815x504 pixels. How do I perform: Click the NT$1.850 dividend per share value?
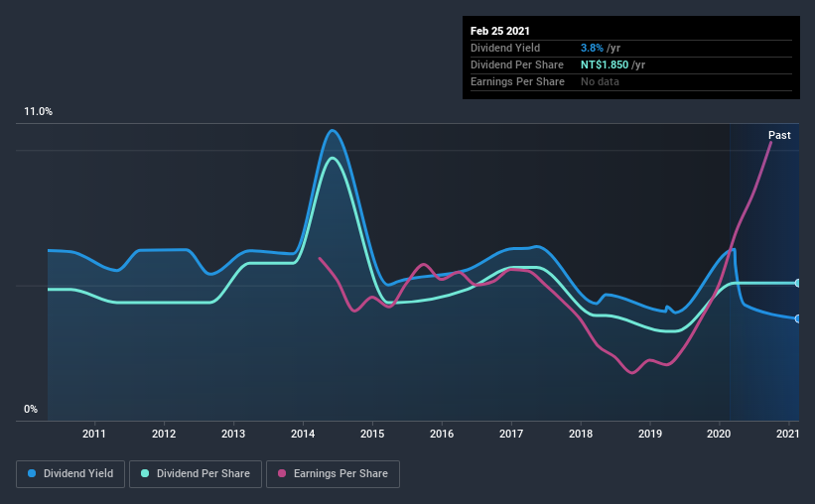[605, 64]
